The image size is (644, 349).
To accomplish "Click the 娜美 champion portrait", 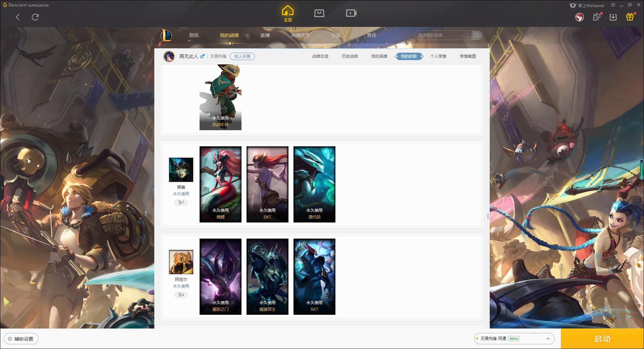I will (x=181, y=170).
